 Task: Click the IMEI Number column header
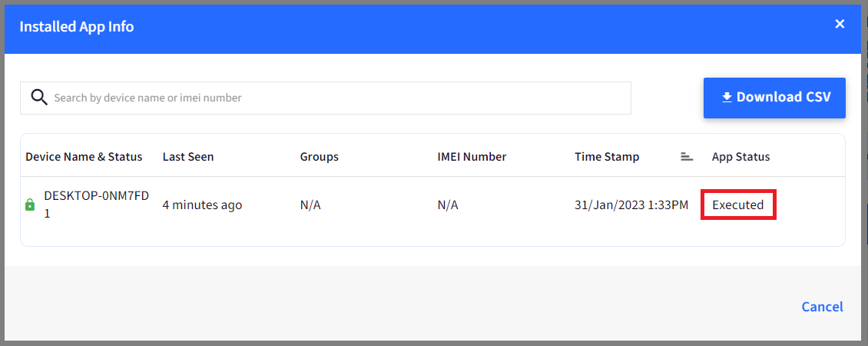pos(472,157)
